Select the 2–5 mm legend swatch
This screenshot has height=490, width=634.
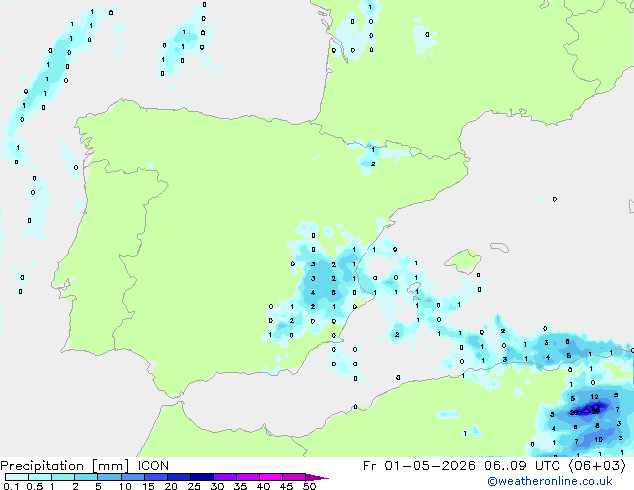(86, 477)
